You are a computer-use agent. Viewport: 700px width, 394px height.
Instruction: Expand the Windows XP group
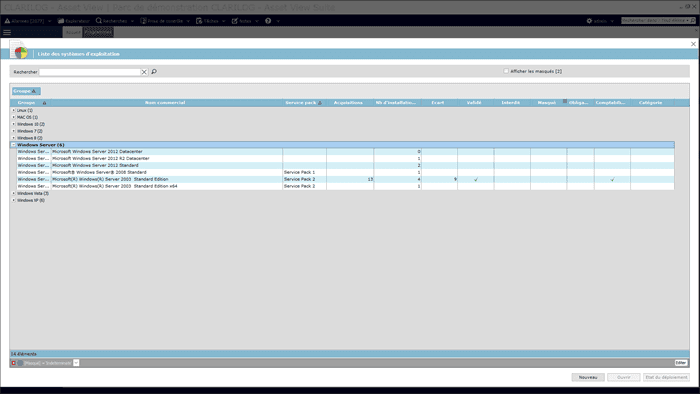point(13,200)
